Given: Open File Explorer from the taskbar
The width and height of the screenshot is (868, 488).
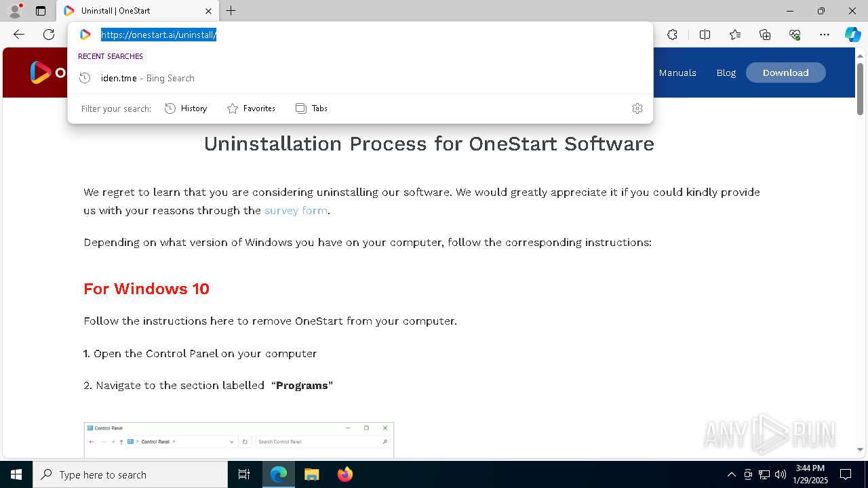Looking at the screenshot, I should pyautogui.click(x=311, y=474).
